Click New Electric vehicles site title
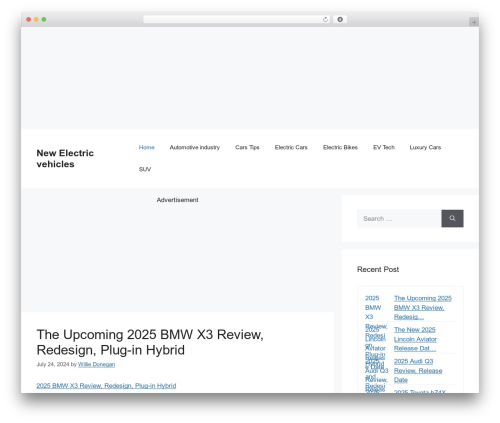Screen dimensions: 500x423 pos(65,158)
